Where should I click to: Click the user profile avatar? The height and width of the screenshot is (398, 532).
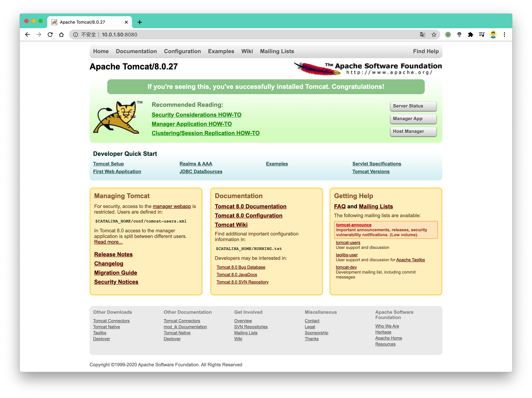coord(493,35)
